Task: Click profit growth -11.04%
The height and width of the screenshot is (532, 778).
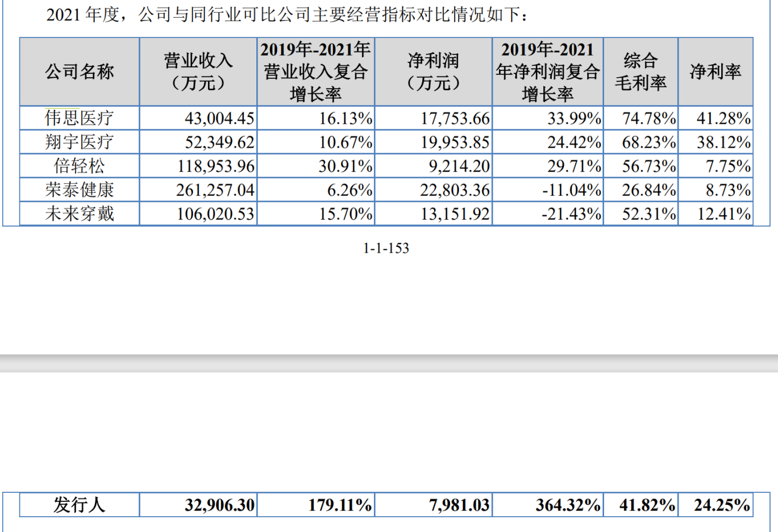Action: coord(572,190)
